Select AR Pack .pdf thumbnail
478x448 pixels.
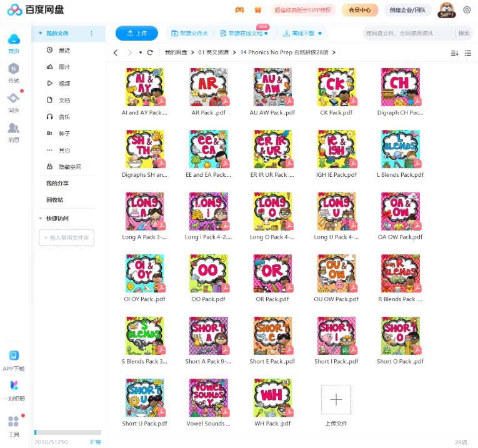click(x=209, y=87)
